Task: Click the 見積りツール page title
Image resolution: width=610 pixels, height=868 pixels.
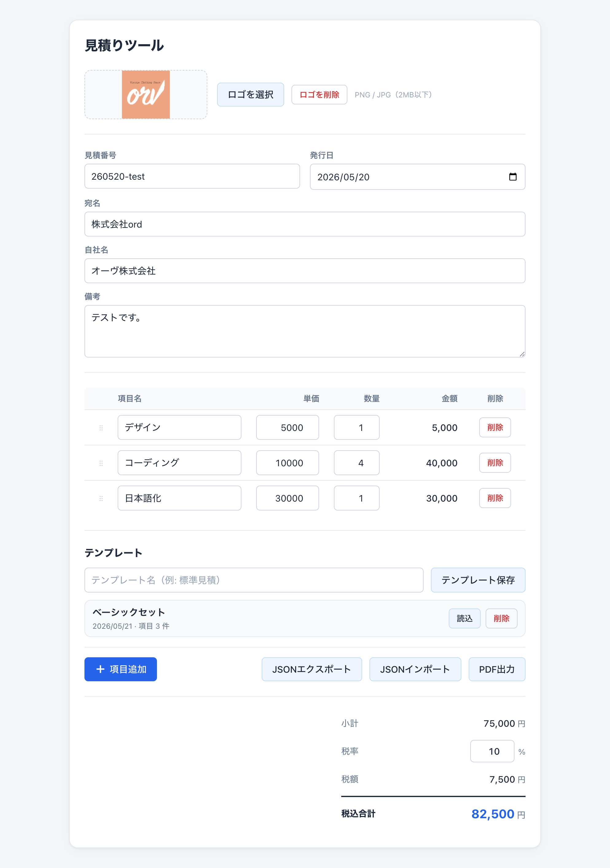Action: click(124, 45)
